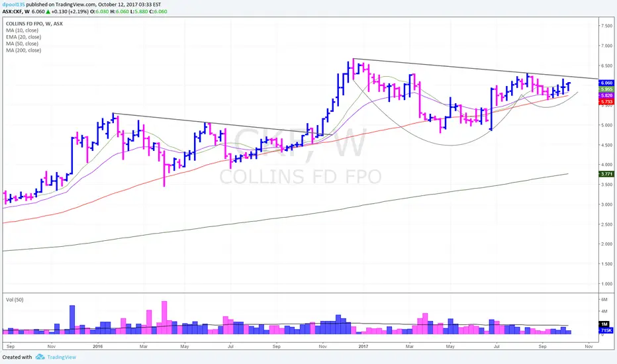Click the October 12, 2017 publish date text
Screen dimensions: 617x364
point(119,5)
